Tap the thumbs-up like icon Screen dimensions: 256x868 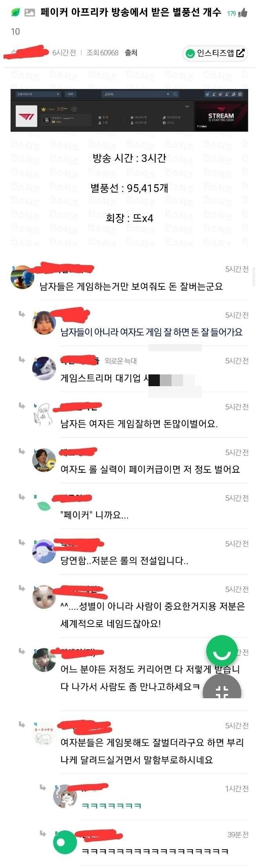[x=243, y=13]
